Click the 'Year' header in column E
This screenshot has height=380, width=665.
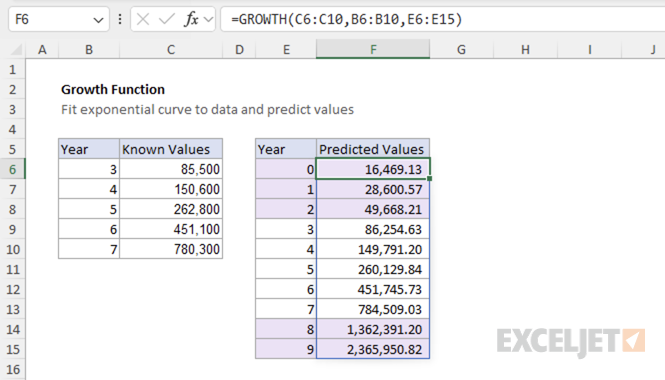tap(286, 149)
